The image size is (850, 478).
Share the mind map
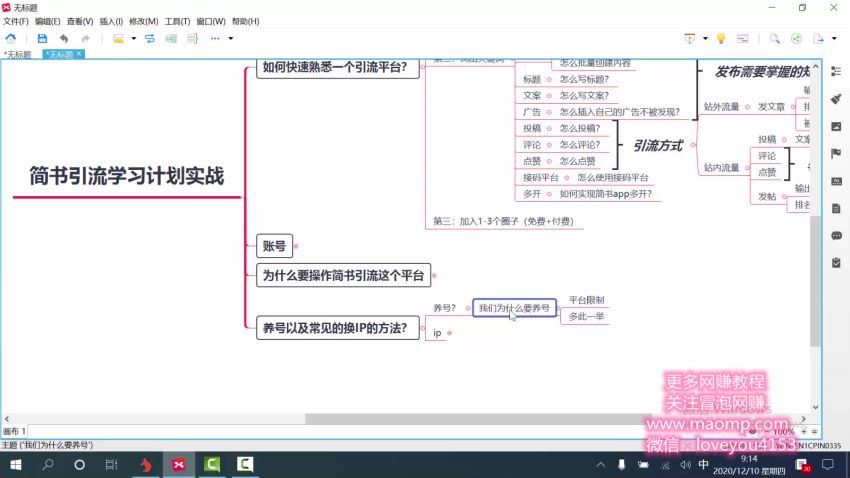pyautogui.click(x=796, y=38)
